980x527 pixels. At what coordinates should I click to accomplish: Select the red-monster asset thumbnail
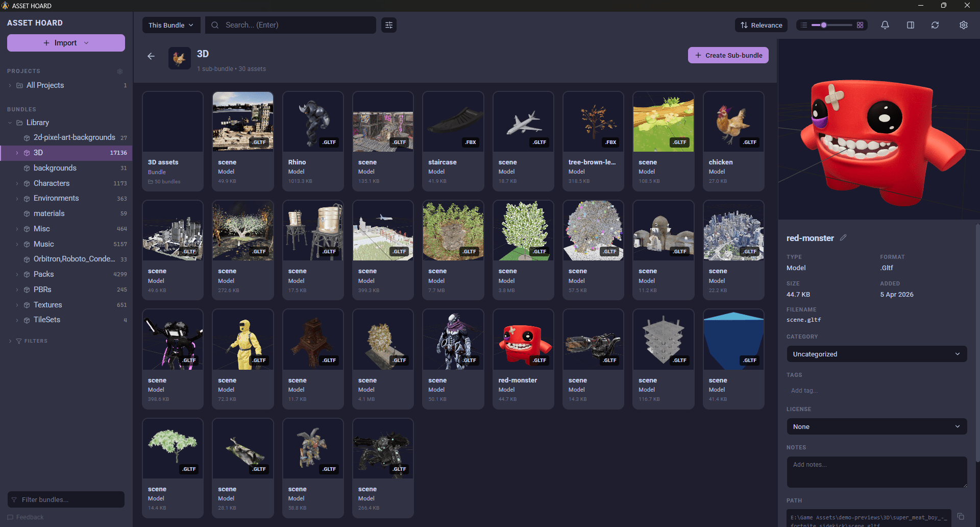(x=523, y=339)
